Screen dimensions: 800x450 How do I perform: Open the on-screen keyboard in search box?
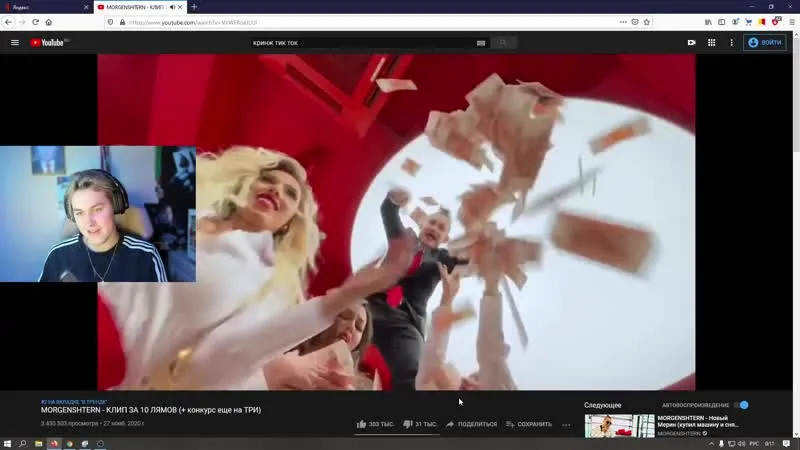click(481, 43)
